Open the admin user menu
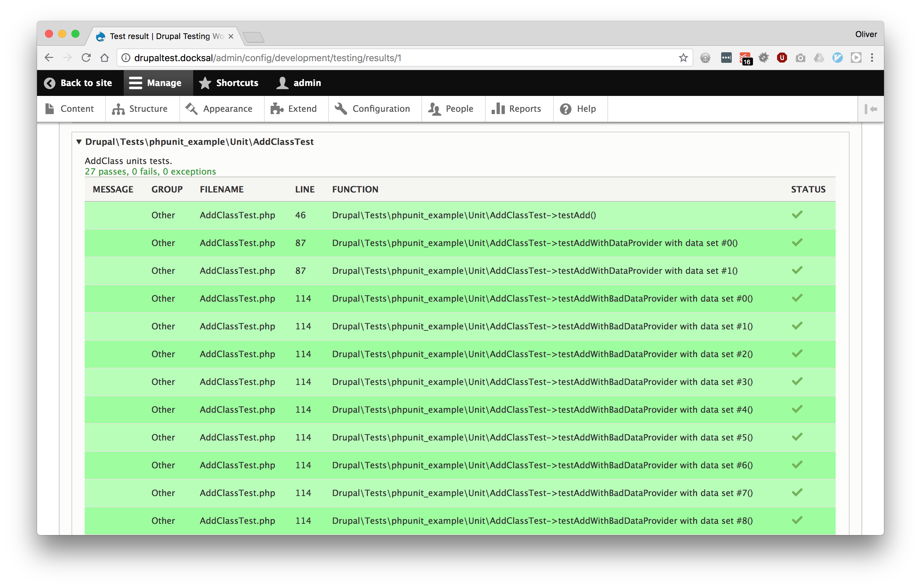 299,83
